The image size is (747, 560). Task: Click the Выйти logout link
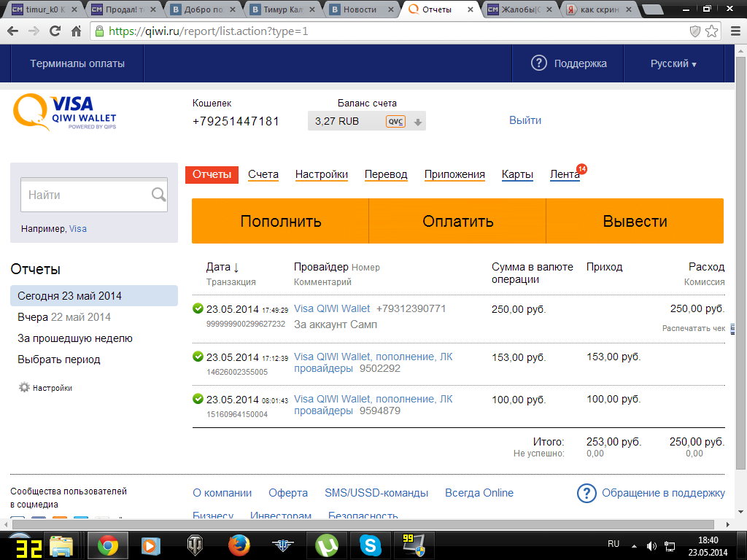click(525, 120)
